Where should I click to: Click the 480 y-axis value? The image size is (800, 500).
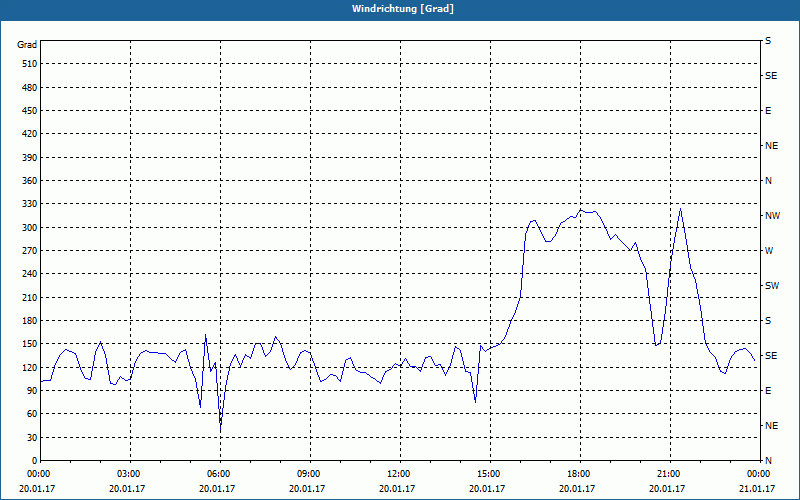point(30,88)
